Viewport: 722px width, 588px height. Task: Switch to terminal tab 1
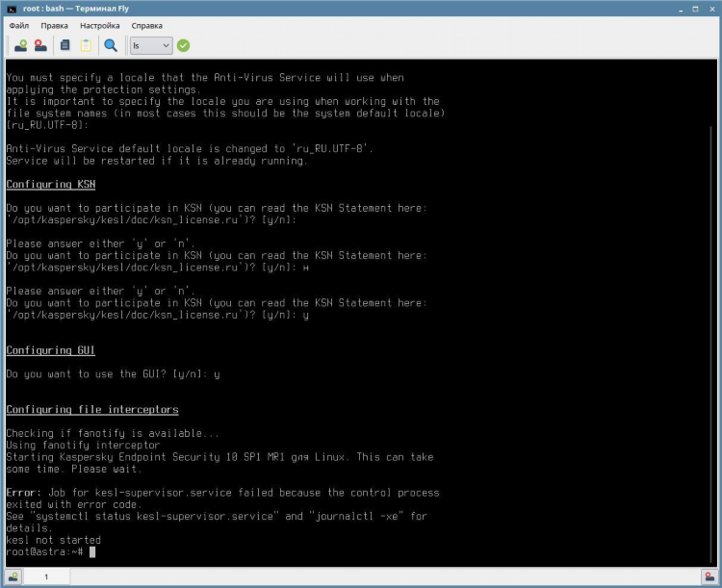tap(46, 576)
